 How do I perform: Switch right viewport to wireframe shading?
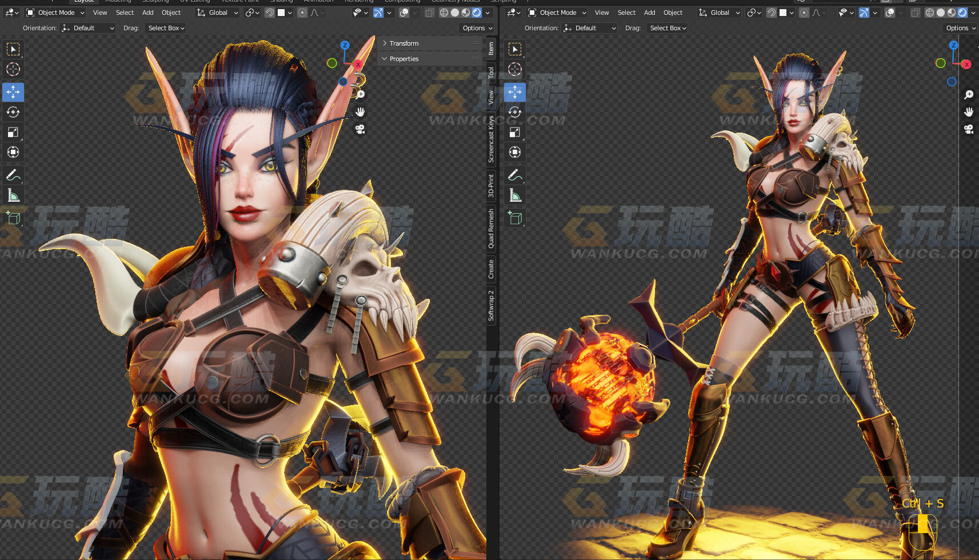point(930,13)
